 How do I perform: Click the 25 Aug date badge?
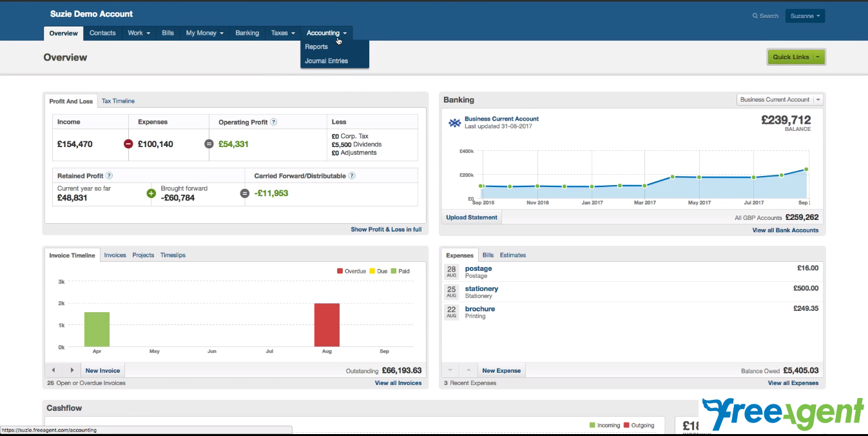[451, 292]
